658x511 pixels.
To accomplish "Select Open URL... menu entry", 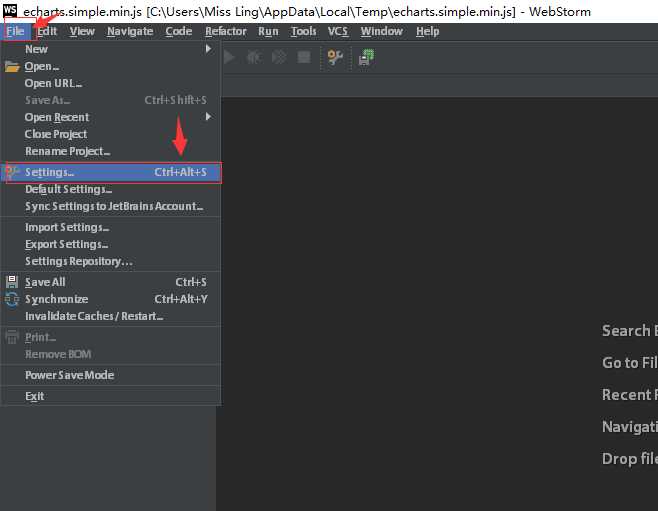I will pyautogui.click(x=111, y=83).
